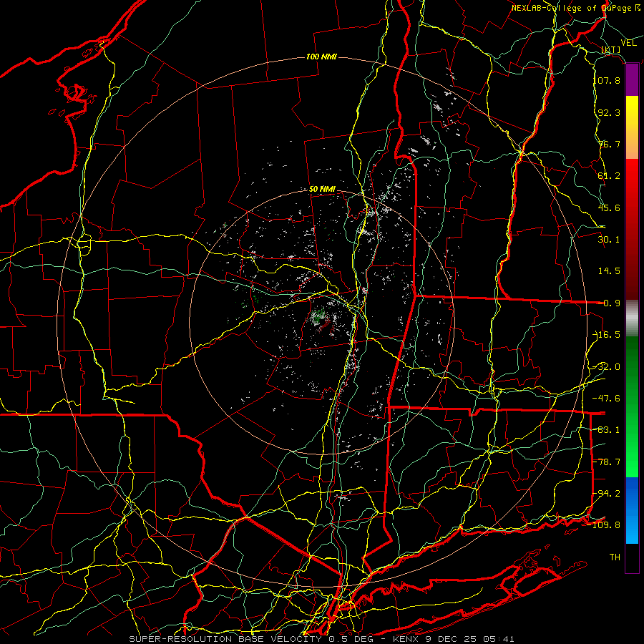The width and height of the screenshot is (644, 644).
Task: Select the -94.2 value on the velocity scale
Action: point(607,493)
